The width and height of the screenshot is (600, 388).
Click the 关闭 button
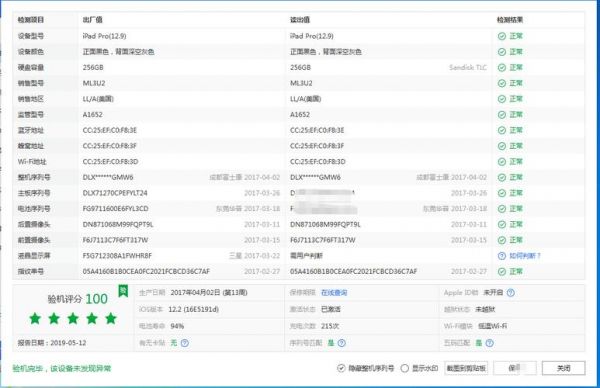(x=563, y=368)
